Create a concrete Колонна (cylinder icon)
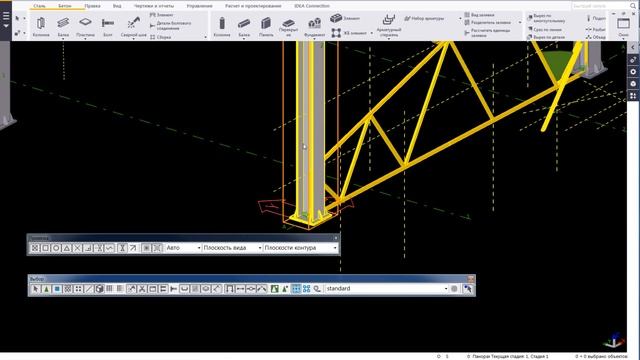 [222, 27]
